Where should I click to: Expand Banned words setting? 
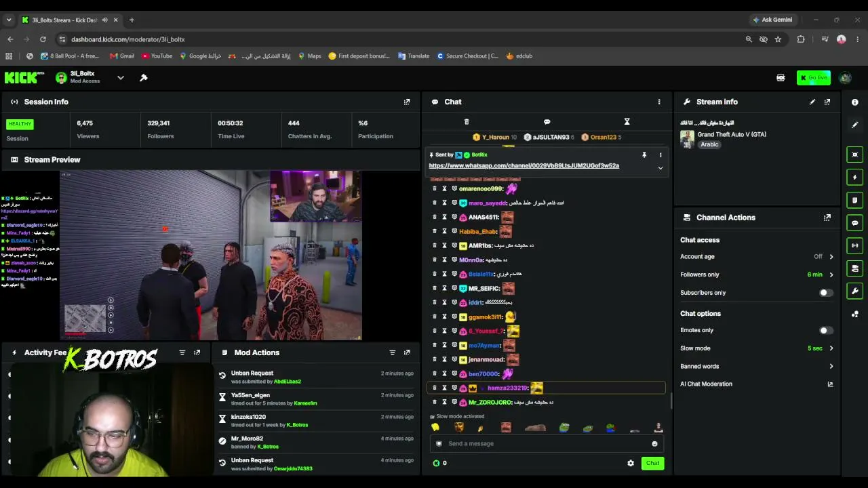click(x=831, y=366)
